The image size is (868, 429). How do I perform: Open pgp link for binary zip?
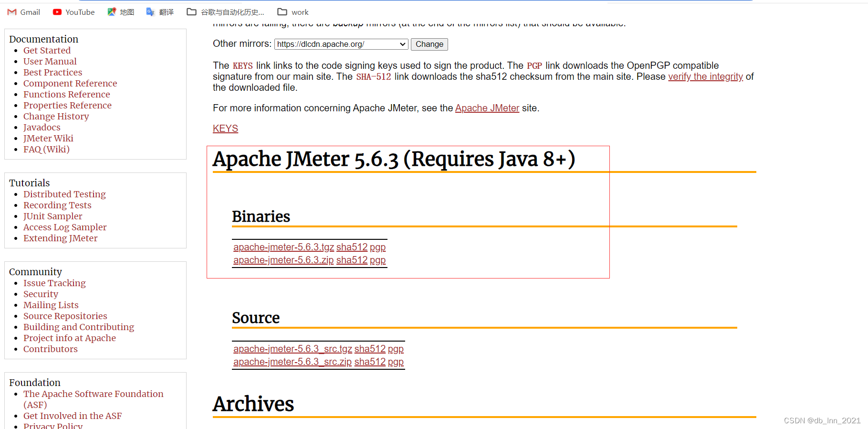tap(377, 260)
